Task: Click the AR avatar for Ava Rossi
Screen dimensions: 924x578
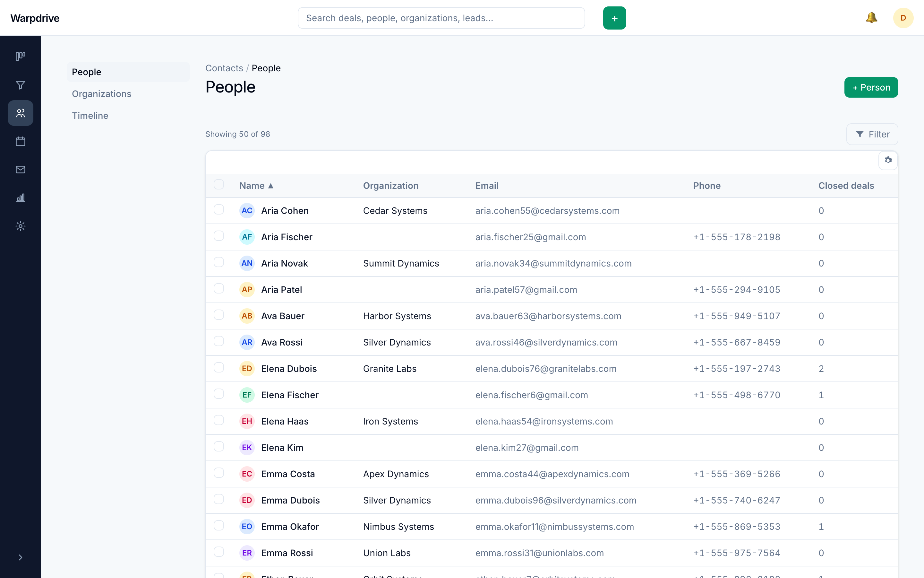Action: click(x=247, y=343)
